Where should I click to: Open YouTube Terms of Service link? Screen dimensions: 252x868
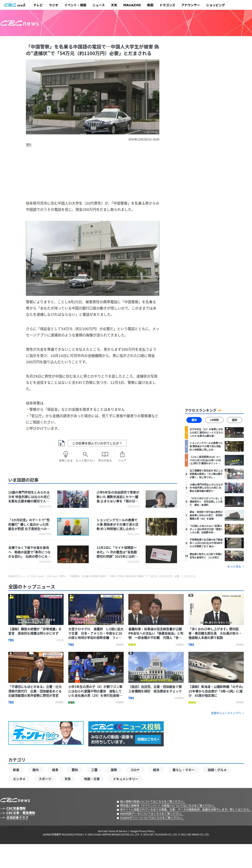pos(112,831)
